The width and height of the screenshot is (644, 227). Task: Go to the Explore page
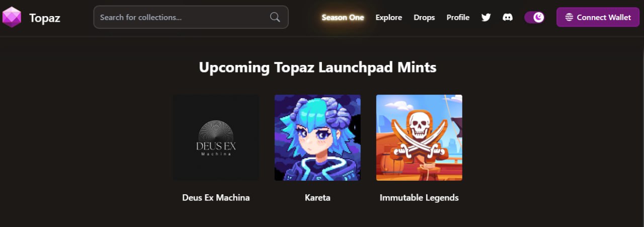tap(389, 17)
